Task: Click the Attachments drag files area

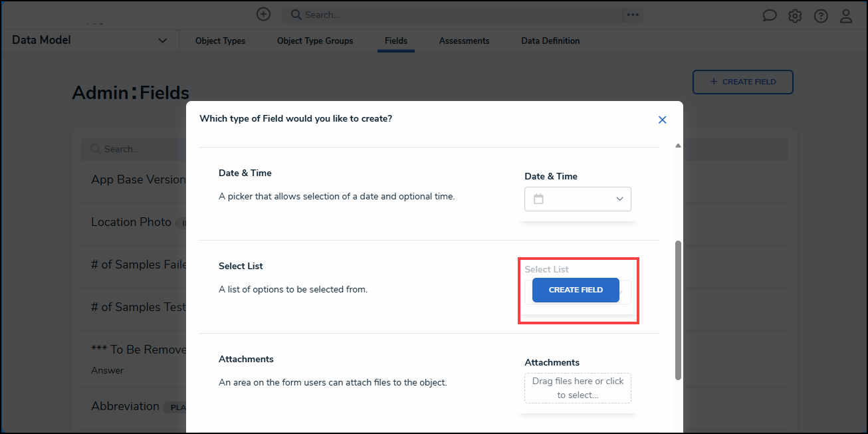Action: [x=577, y=387]
